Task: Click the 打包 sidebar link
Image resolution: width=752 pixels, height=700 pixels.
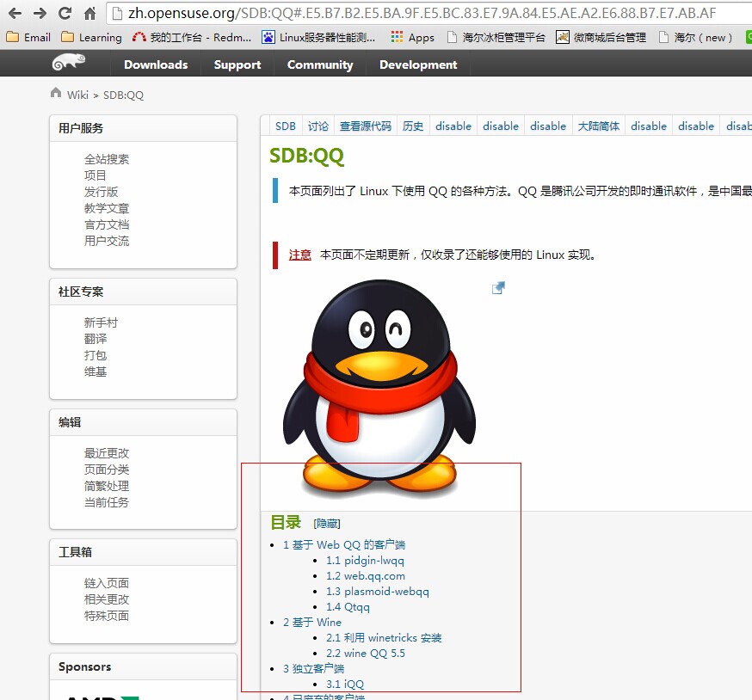Action: pyautogui.click(x=95, y=355)
